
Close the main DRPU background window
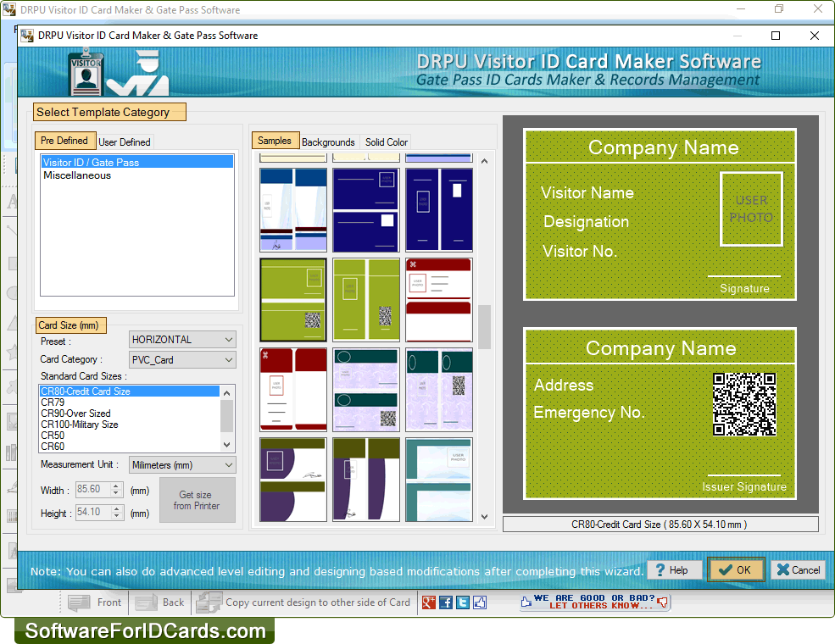click(818, 8)
